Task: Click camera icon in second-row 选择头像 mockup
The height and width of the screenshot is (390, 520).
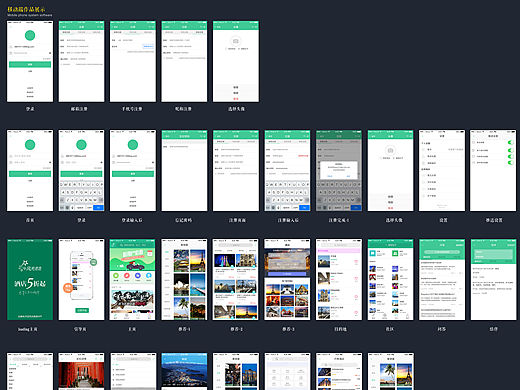Action: coord(390,150)
